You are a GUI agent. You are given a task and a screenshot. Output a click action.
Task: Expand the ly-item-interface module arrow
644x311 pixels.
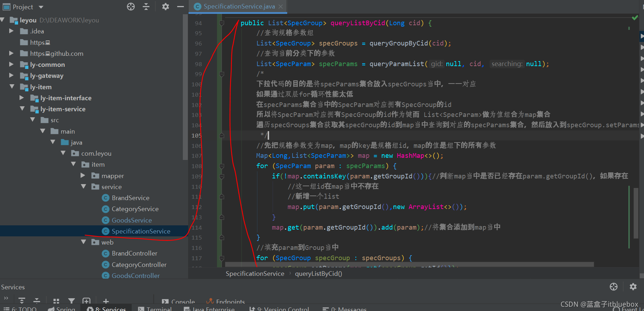pyautogui.click(x=22, y=97)
